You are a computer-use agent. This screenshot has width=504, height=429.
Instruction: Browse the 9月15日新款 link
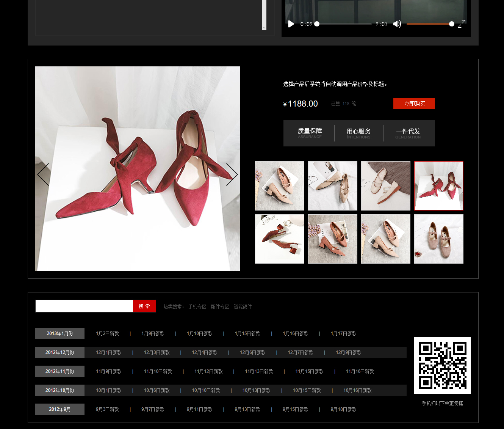click(x=296, y=409)
